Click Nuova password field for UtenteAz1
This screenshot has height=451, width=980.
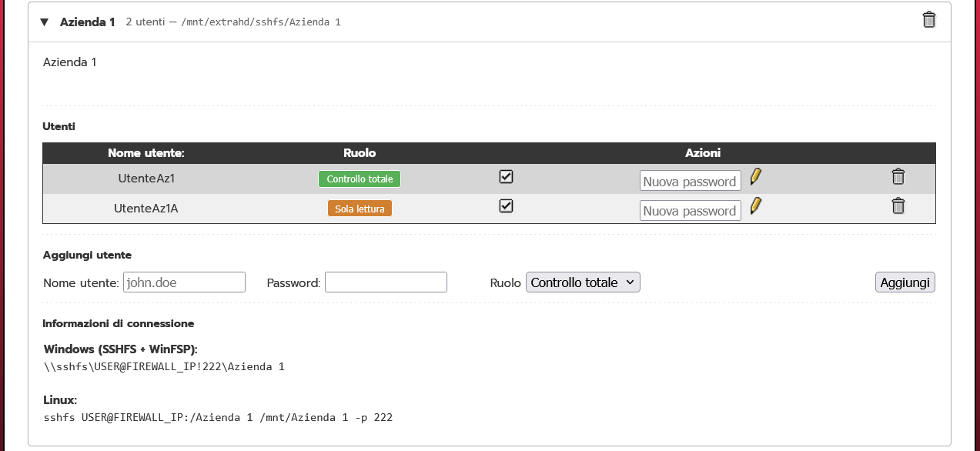tap(690, 180)
